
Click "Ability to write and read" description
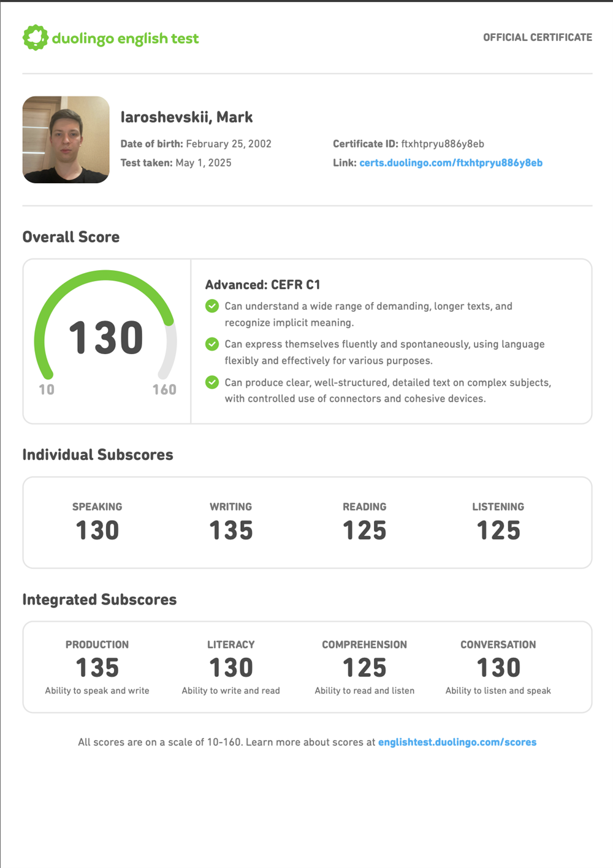coord(231,691)
